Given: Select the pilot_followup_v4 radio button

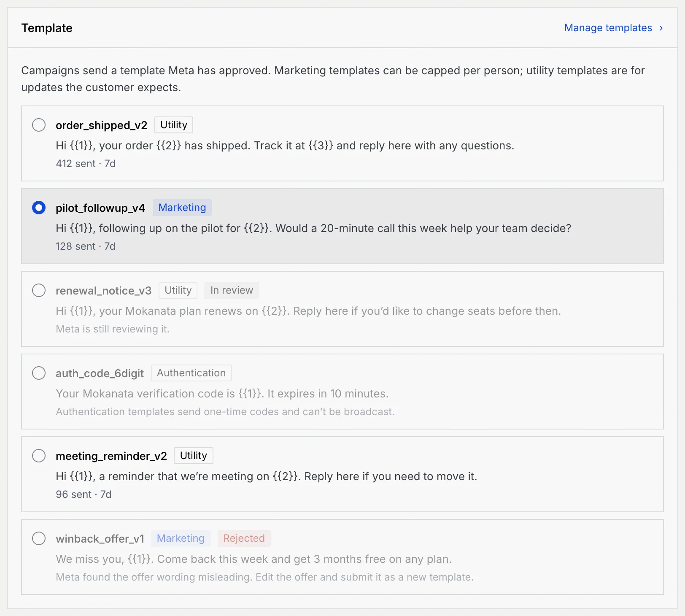Looking at the screenshot, I should pyautogui.click(x=39, y=208).
